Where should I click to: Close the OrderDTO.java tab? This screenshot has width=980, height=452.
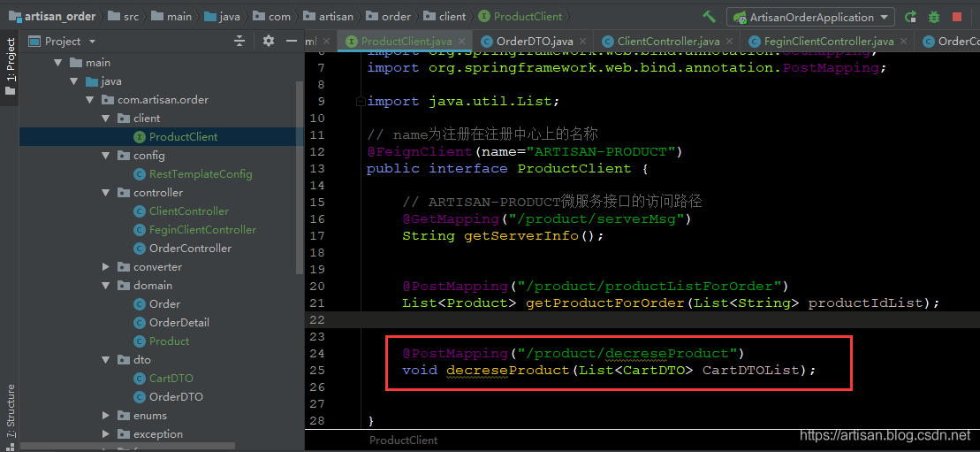pos(584,42)
